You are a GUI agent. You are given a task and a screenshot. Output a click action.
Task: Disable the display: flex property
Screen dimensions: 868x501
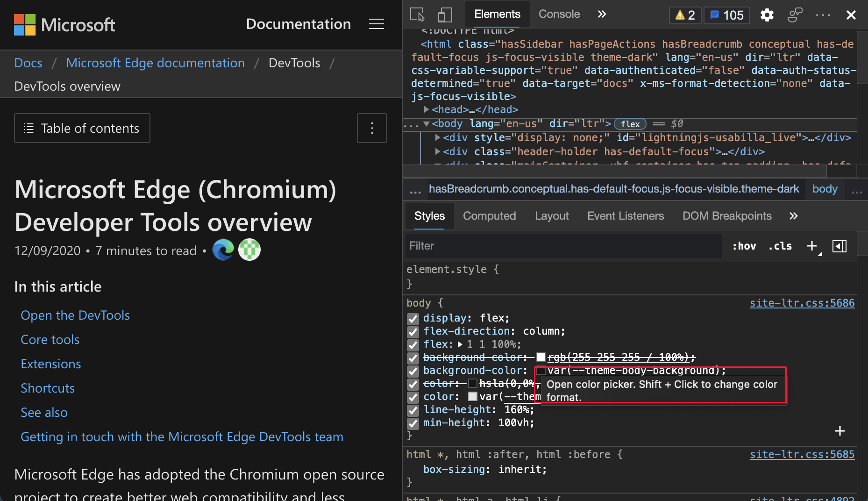pos(413,319)
